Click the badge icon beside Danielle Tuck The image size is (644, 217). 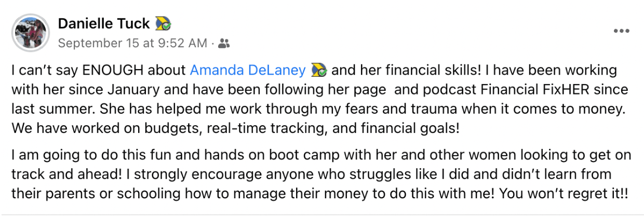(x=163, y=24)
